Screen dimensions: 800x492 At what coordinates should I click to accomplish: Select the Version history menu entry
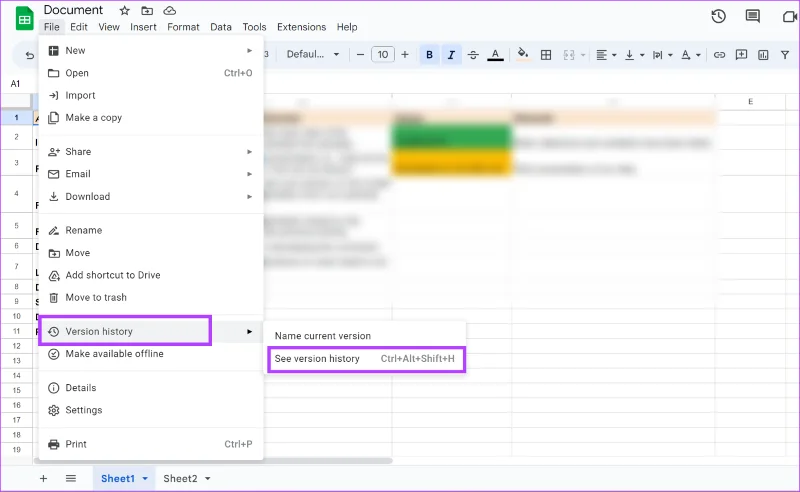(151, 331)
